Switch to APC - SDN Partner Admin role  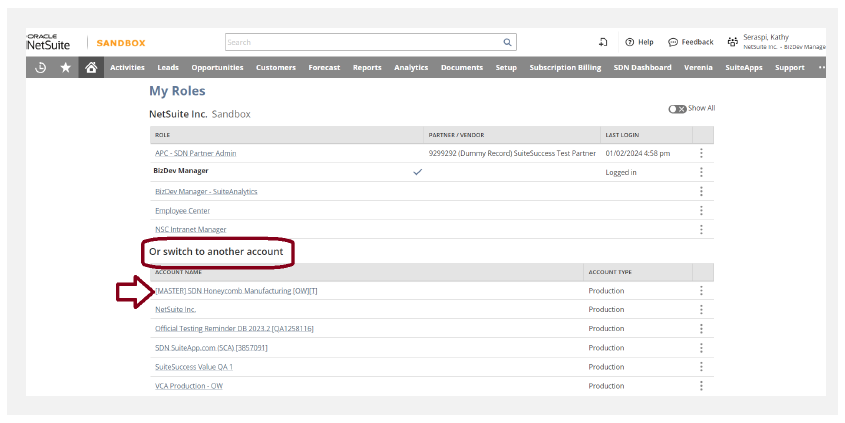coord(196,153)
